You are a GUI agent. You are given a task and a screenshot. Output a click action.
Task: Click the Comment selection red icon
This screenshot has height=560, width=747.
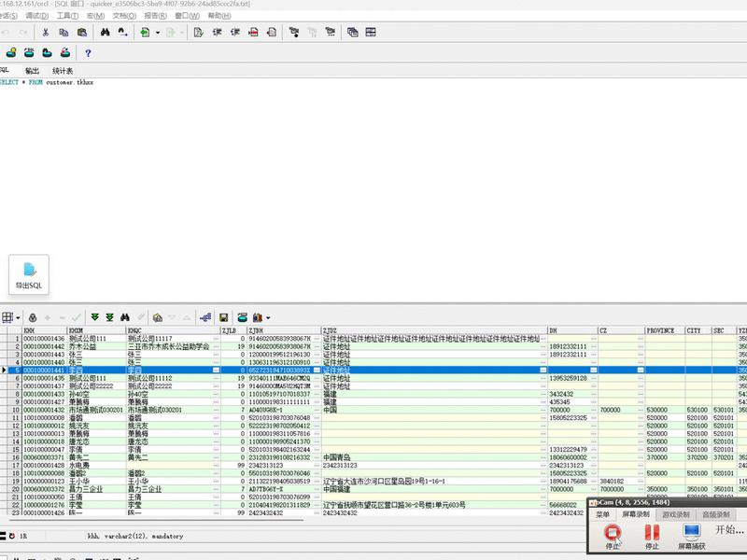point(253,33)
